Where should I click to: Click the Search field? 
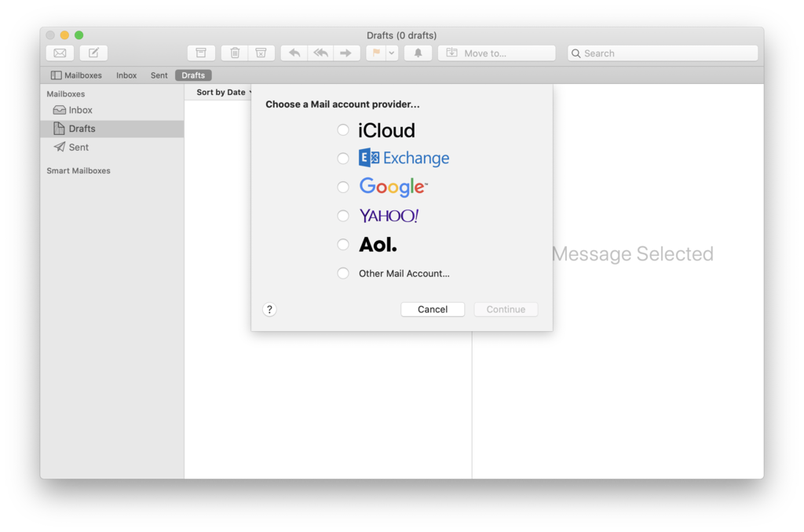coord(663,53)
